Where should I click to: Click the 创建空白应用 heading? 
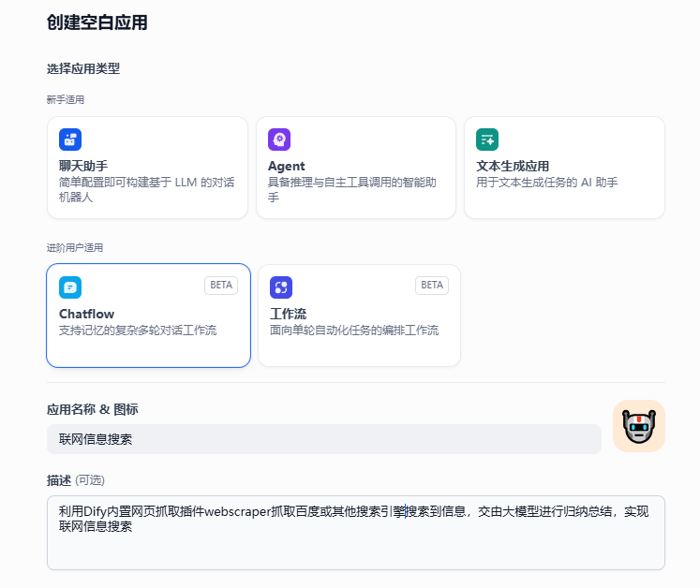pyautogui.click(x=97, y=22)
